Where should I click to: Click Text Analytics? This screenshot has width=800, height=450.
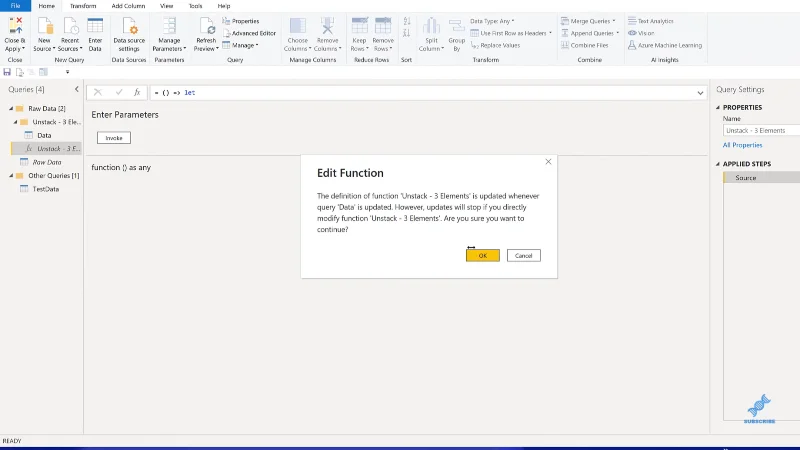pyautogui.click(x=651, y=21)
